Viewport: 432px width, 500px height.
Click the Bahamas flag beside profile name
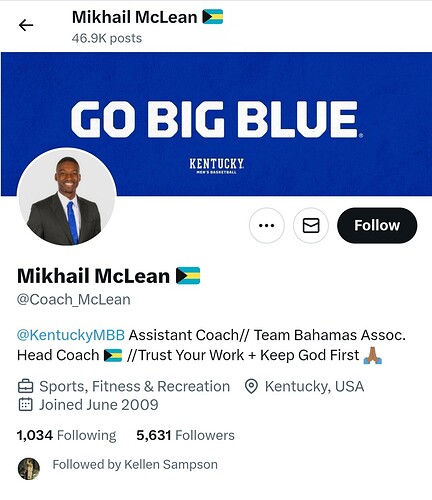click(x=188, y=276)
